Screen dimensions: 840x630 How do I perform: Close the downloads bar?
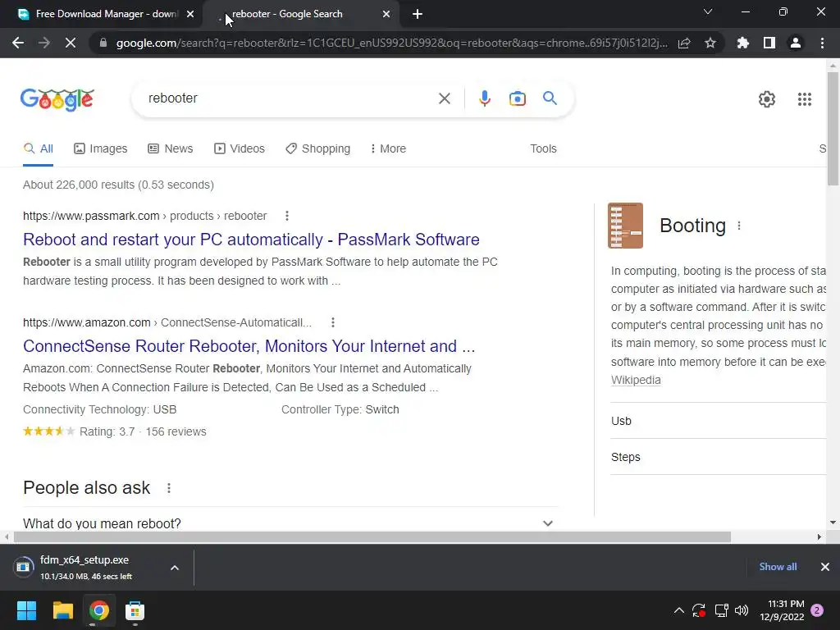pyautogui.click(x=825, y=567)
